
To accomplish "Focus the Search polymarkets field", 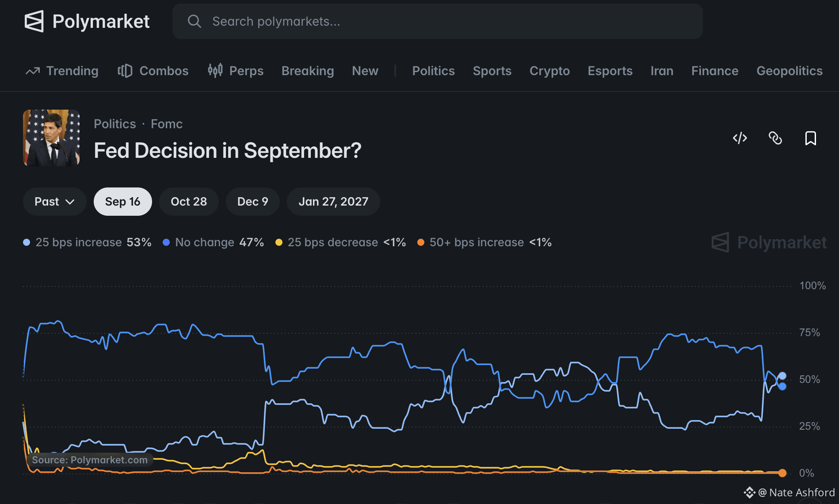I will point(438,21).
